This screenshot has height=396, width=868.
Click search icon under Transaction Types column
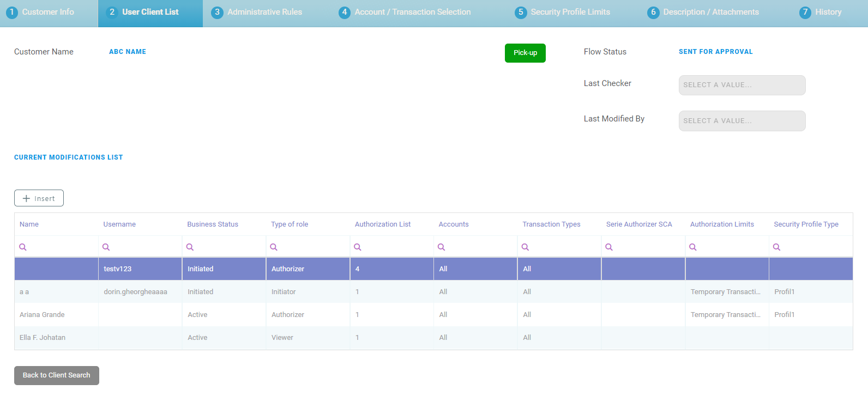click(x=525, y=247)
